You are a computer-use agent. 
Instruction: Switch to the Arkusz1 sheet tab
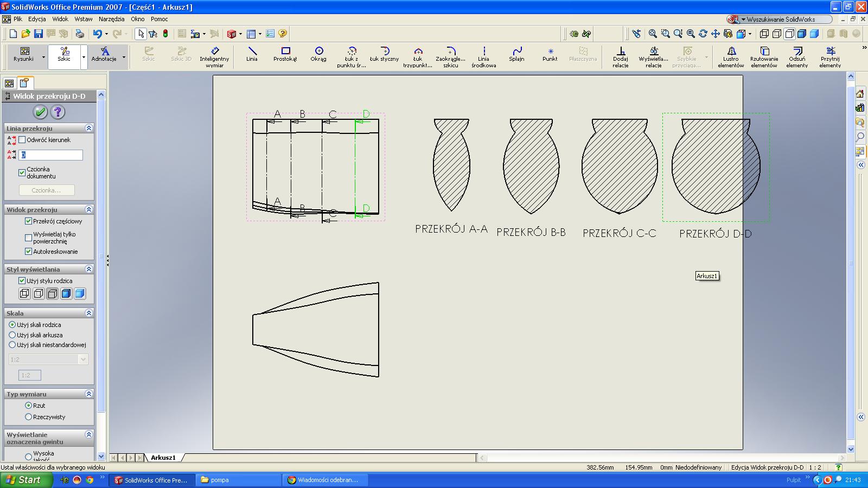click(163, 458)
